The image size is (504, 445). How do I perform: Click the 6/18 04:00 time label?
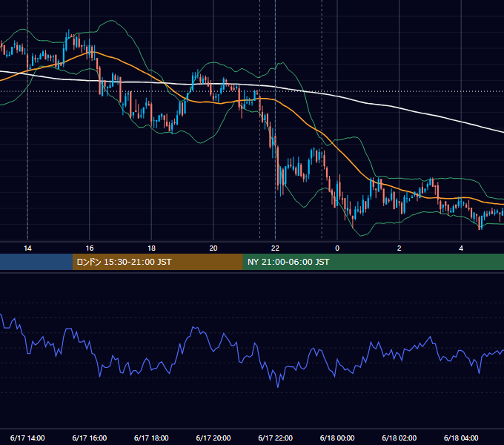pos(461,438)
